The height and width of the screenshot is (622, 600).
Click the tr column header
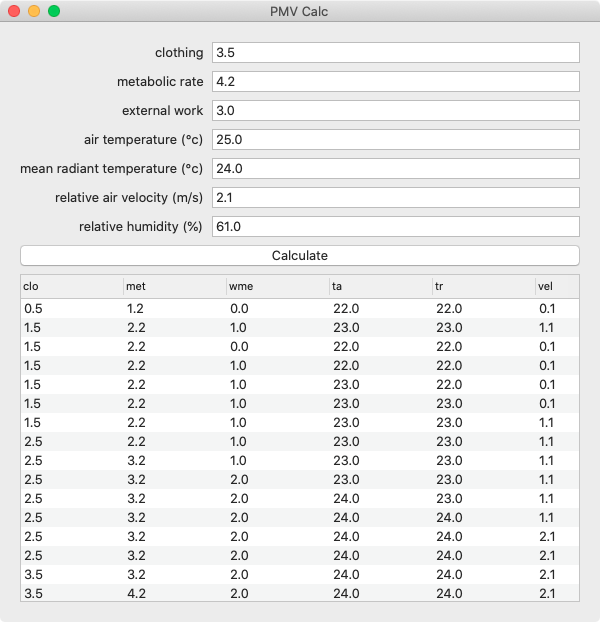484,286
